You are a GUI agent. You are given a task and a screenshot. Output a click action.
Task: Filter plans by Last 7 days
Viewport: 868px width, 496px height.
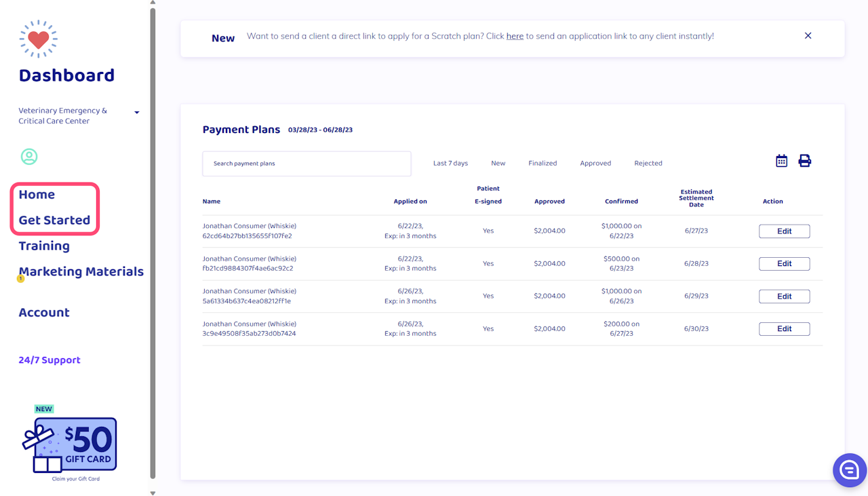coord(450,164)
